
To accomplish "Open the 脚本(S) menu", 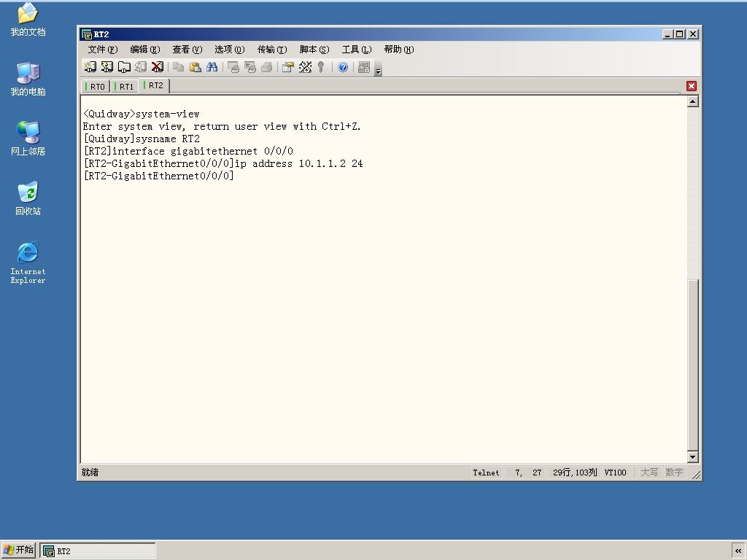I will tap(314, 50).
